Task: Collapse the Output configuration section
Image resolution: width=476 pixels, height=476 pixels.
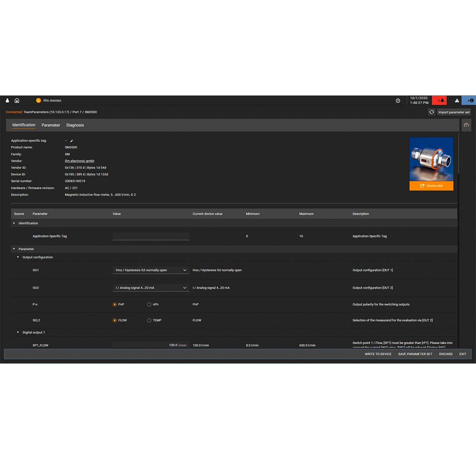Action: click(x=18, y=257)
